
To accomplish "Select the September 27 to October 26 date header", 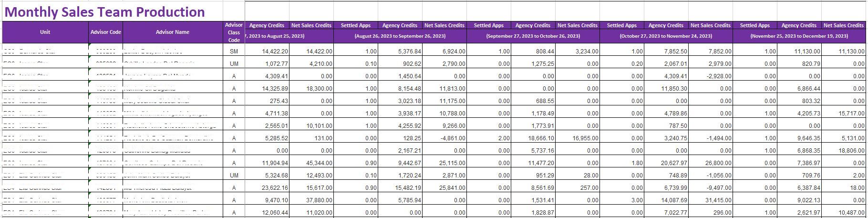I will coord(533,36).
